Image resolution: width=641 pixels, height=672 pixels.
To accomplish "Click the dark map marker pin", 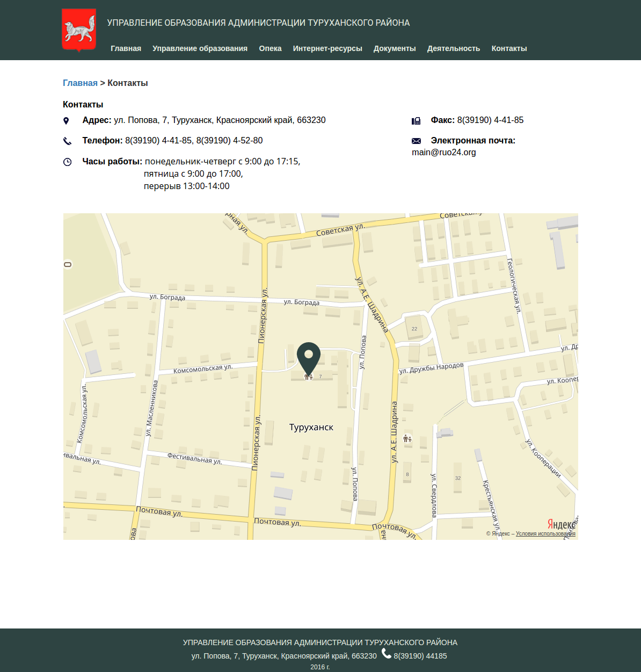I will 309,359.
